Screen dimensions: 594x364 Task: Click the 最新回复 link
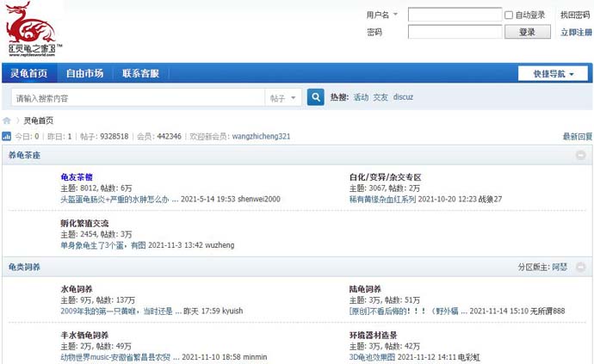coord(577,137)
